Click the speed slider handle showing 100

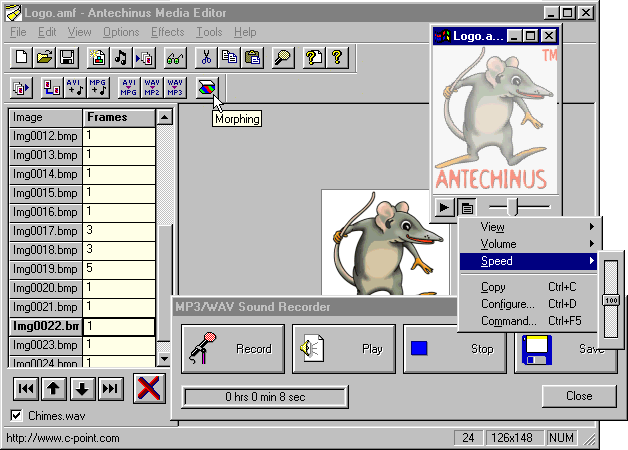point(611,300)
